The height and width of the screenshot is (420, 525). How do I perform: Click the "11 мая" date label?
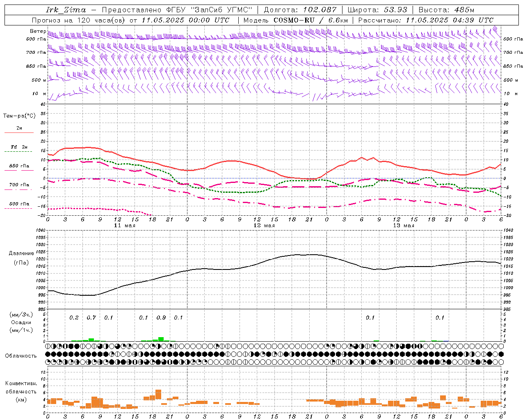click(124, 226)
